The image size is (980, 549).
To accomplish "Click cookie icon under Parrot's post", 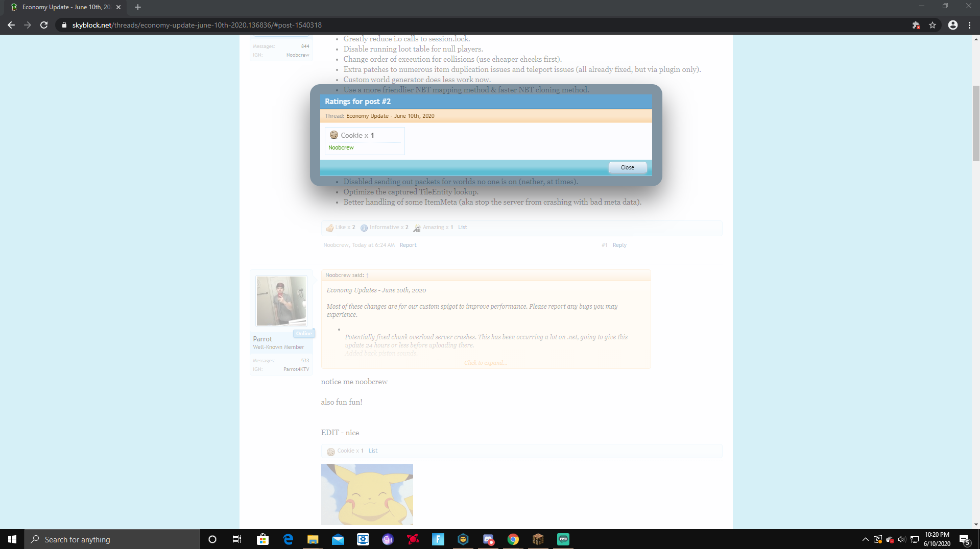I will tap(331, 452).
